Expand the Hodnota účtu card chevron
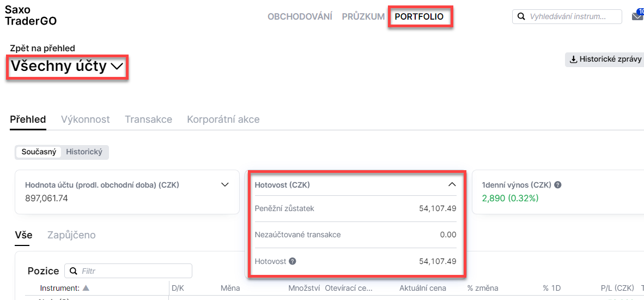 [x=224, y=185]
